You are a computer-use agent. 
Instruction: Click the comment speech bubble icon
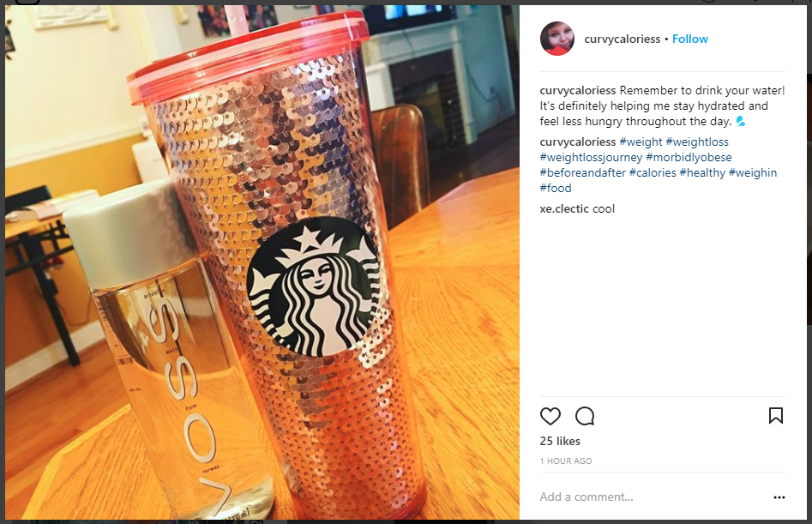coord(585,416)
